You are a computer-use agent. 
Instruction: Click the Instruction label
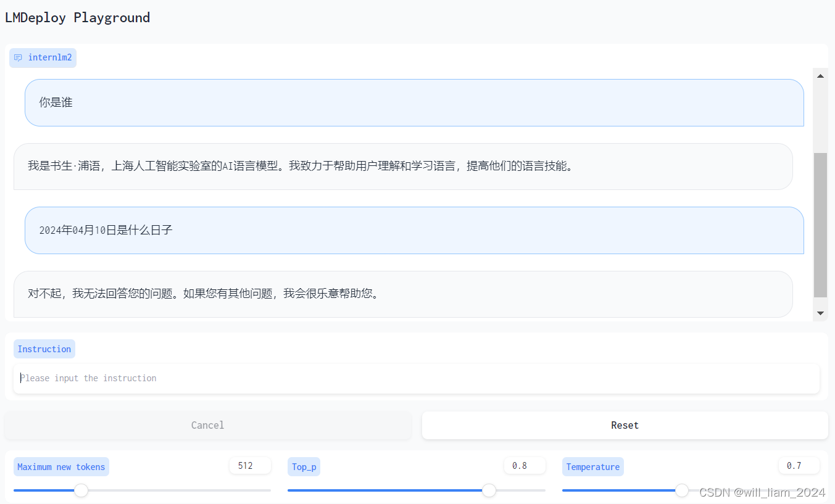44,349
